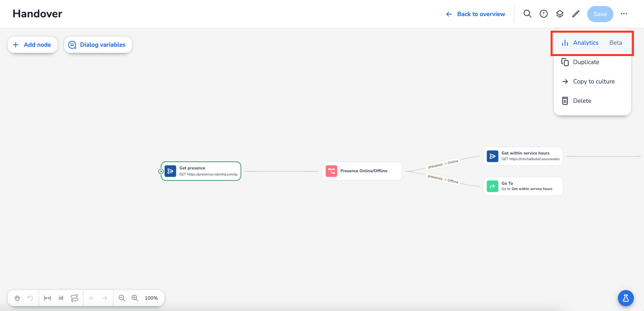Screen dimensions: 644x311
Task: Zoom in with the plus magnifier
Action: pos(135,298)
